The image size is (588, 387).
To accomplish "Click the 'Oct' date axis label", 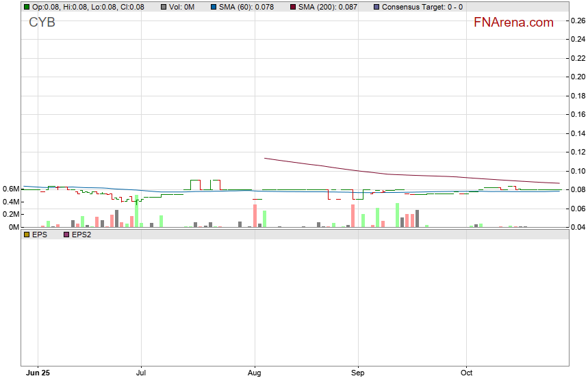I will click(x=466, y=373).
